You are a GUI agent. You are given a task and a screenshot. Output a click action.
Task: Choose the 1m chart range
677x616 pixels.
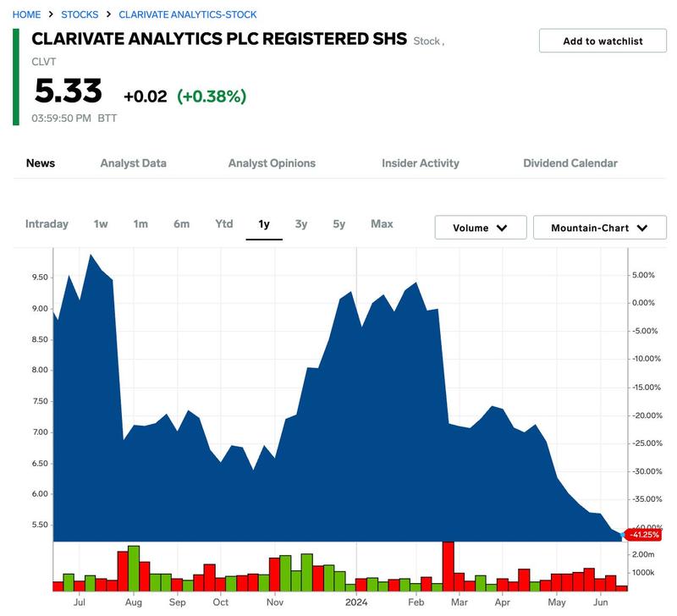pos(140,224)
